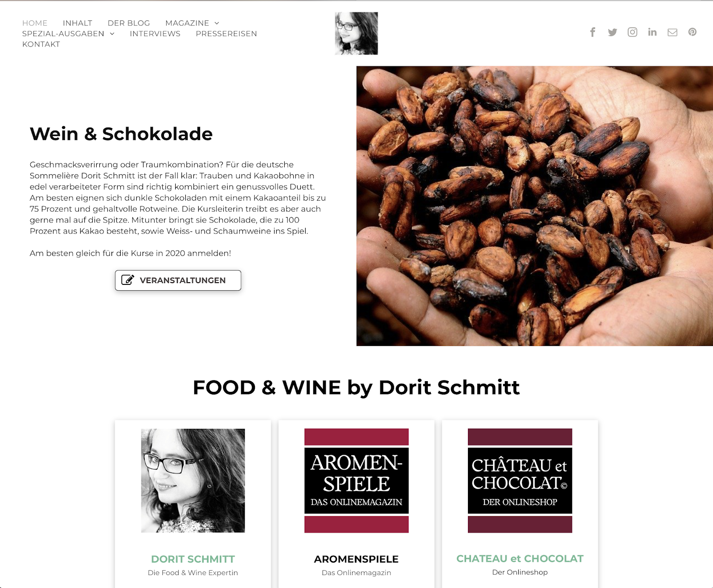Screen dimensions: 713x588
Task: Click the edit icon in Veranstaltungen button
Action: [128, 280]
